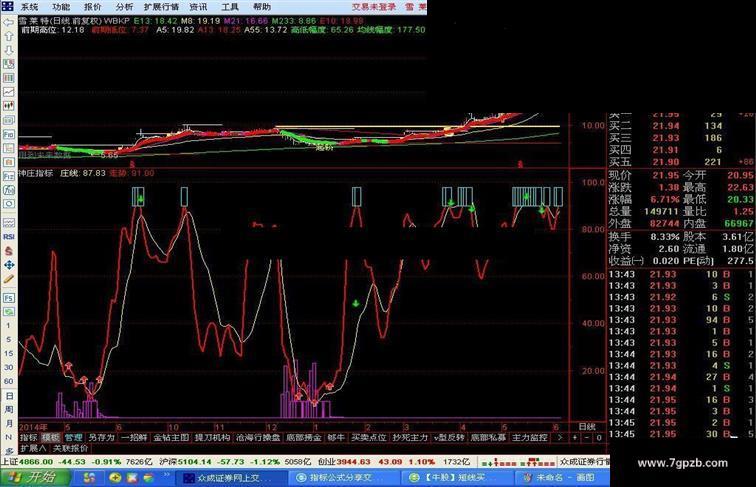Click the 另存为 button
756x487 pixels.
pos(101,437)
